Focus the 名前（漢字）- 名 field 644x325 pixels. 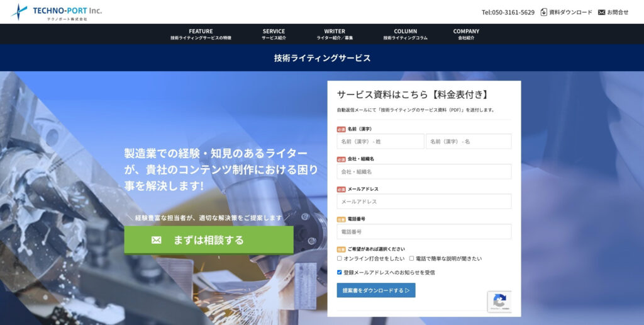(469, 141)
